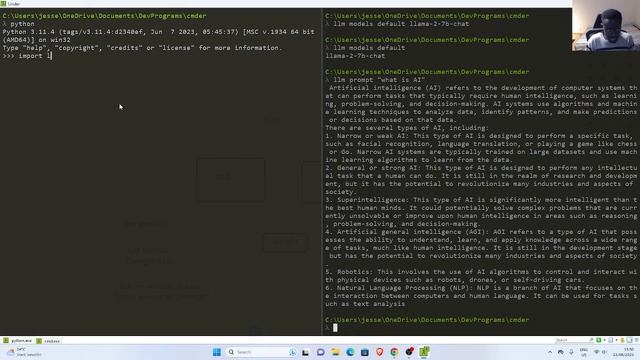
Task: Open the volume speaker tray icon
Action: [604, 352]
